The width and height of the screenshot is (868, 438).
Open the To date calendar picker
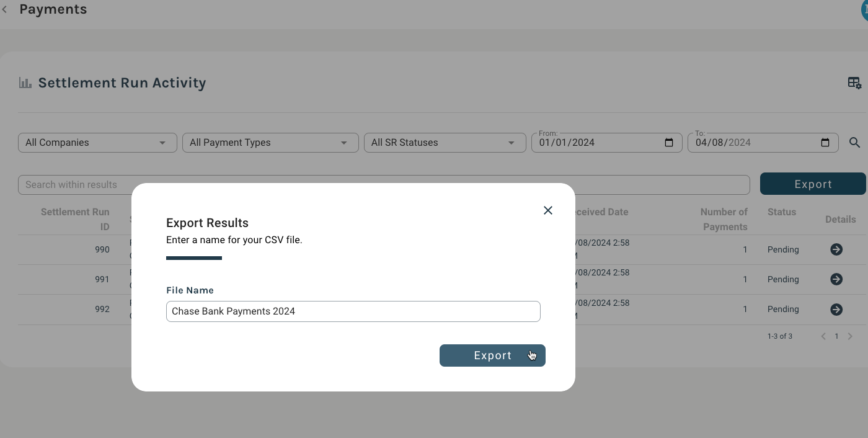(x=825, y=143)
